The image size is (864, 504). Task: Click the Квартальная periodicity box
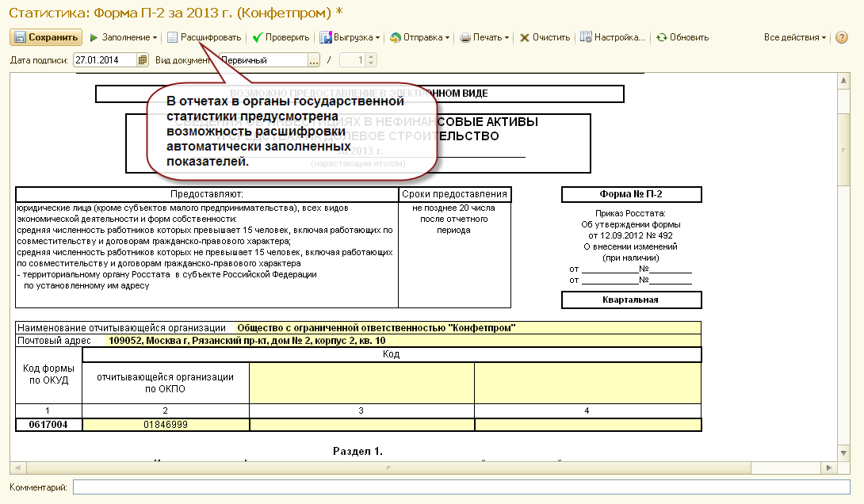tap(631, 300)
